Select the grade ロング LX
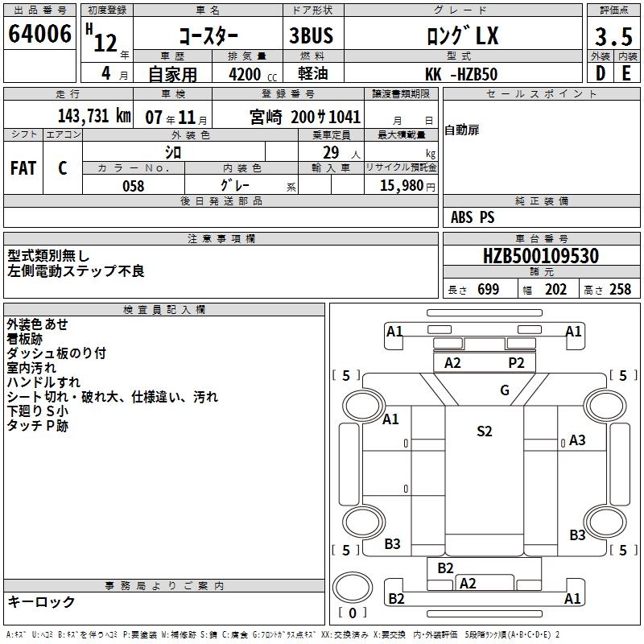 coord(462,35)
